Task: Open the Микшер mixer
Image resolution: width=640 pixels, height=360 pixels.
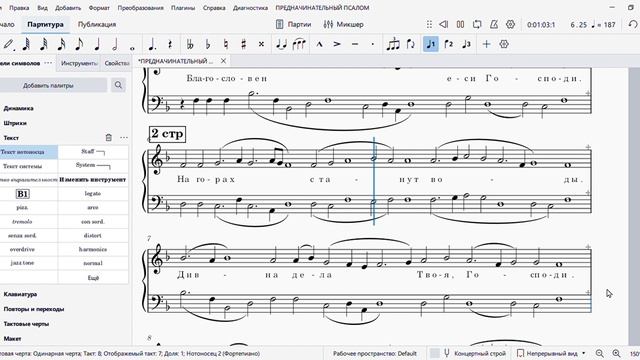Action: [x=343, y=24]
